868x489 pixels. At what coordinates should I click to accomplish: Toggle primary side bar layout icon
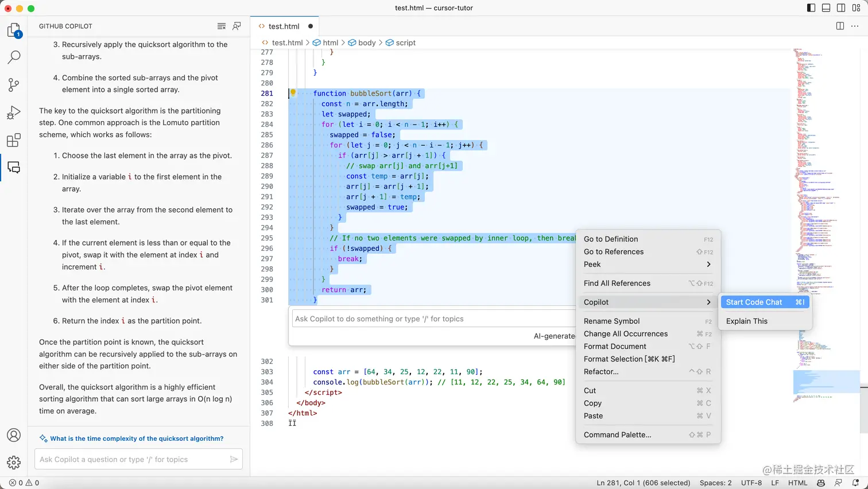811,8
